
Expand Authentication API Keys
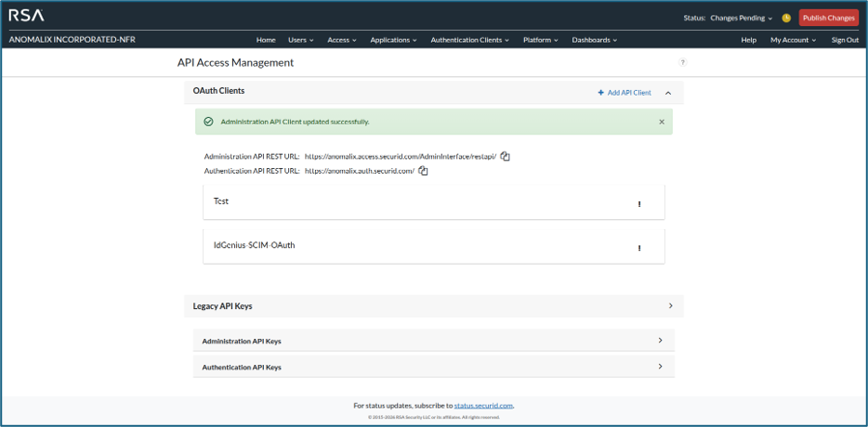(x=661, y=366)
